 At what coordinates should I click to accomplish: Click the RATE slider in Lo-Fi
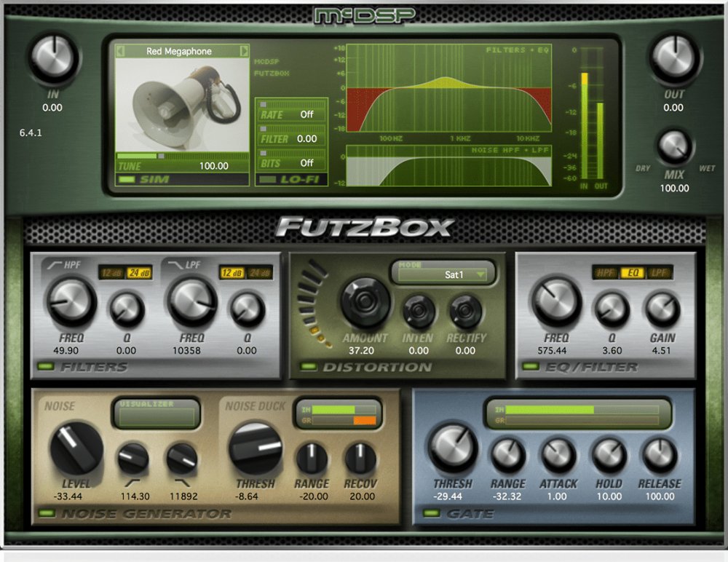(292, 105)
